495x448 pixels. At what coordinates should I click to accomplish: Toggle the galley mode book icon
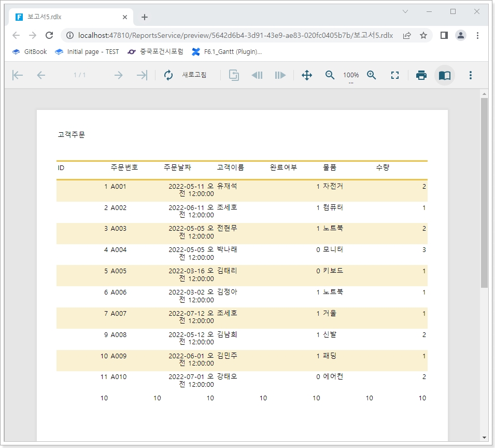pyautogui.click(x=444, y=75)
